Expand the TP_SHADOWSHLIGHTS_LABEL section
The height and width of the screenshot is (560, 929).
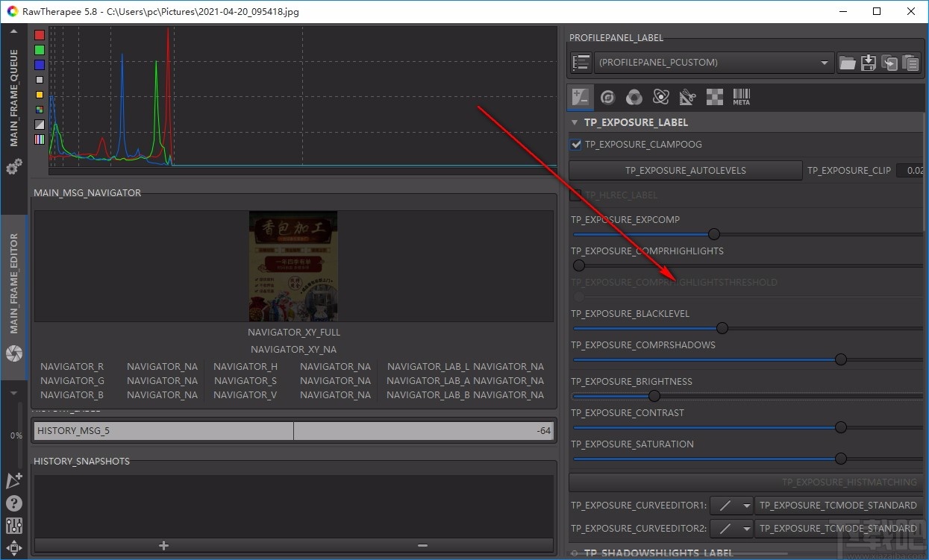tap(575, 553)
